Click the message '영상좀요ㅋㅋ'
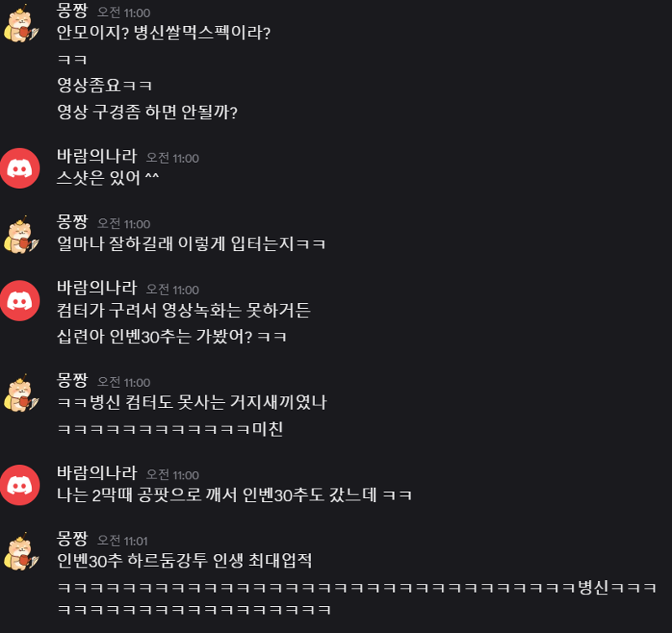672x633 pixels. coord(104,86)
